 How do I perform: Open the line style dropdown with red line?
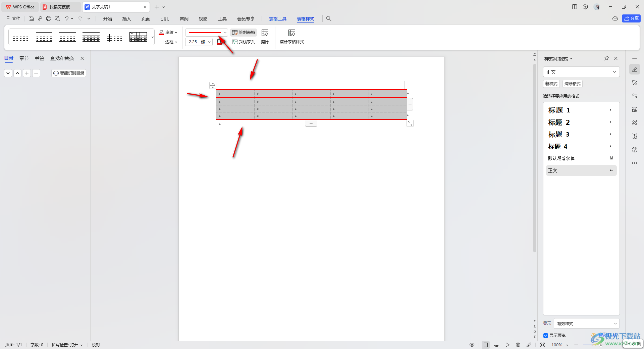tap(207, 33)
